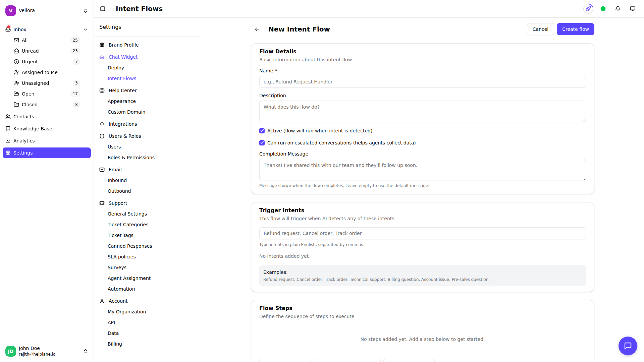Open Ticket Categories settings
This screenshot has height=362, width=644.
point(128,225)
